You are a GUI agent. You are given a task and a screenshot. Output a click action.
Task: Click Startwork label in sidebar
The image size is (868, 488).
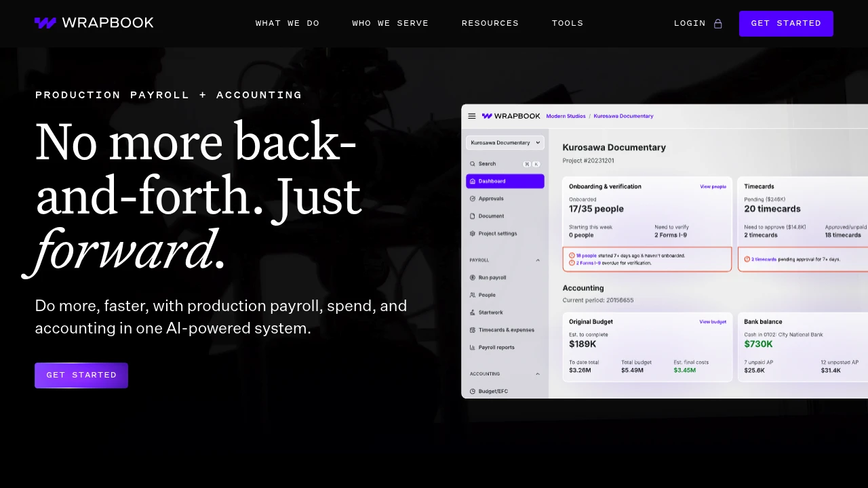click(491, 312)
